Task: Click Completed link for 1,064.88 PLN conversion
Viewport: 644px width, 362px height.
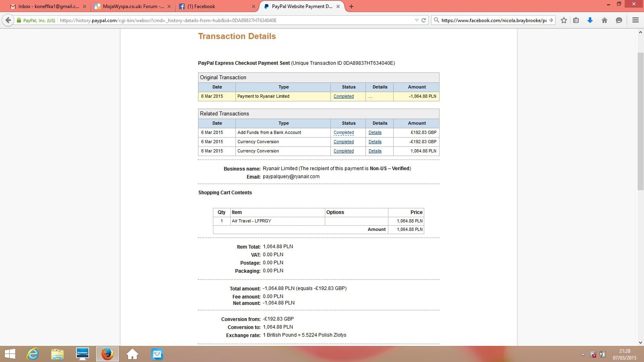Action: point(344,151)
